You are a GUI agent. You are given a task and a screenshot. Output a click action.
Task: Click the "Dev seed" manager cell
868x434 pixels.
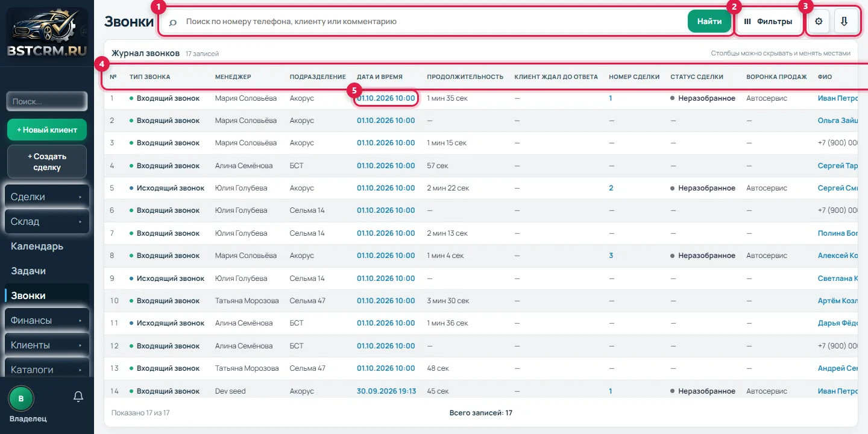(230, 391)
